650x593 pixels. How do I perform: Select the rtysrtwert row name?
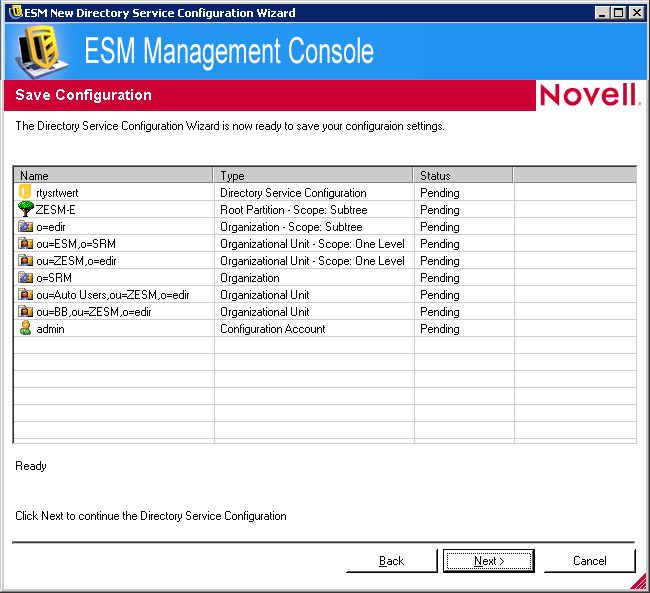coord(57,193)
